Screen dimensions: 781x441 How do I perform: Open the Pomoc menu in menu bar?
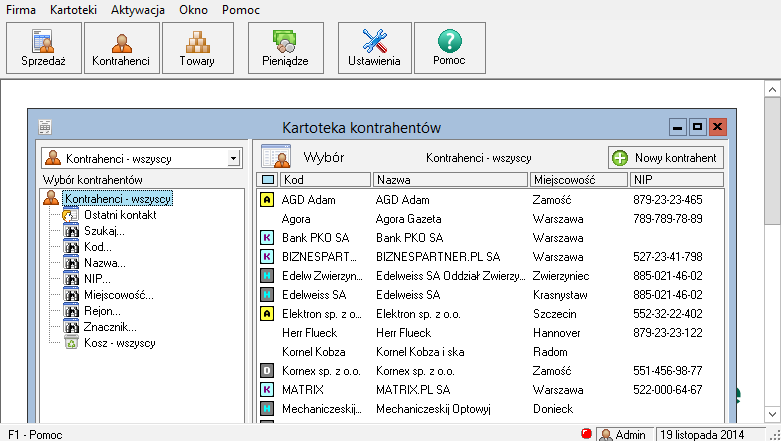click(x=241, y=9)
